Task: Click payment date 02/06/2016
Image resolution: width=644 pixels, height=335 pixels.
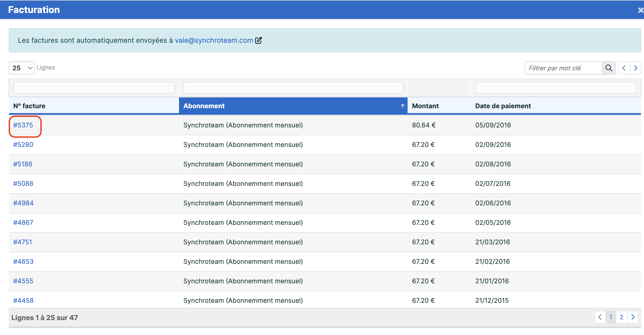Action: pyautogui.click(x=493, y=203)
